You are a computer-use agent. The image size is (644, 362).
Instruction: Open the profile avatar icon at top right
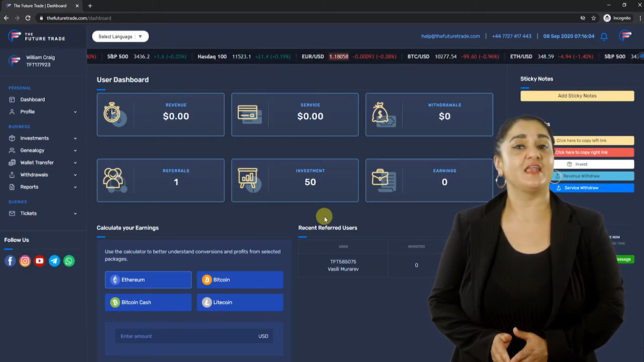tap(625, 36)
